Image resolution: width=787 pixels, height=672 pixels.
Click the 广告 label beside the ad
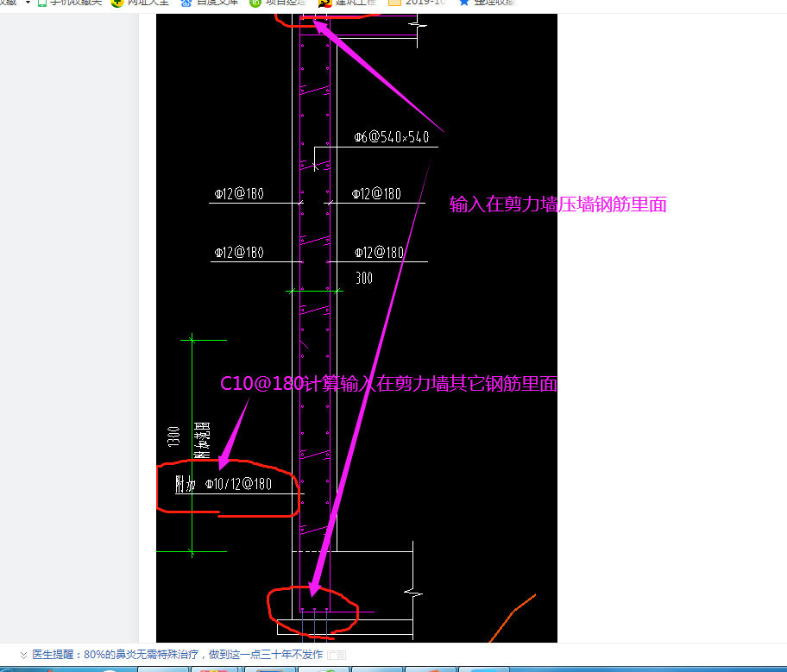coord(337,655)
